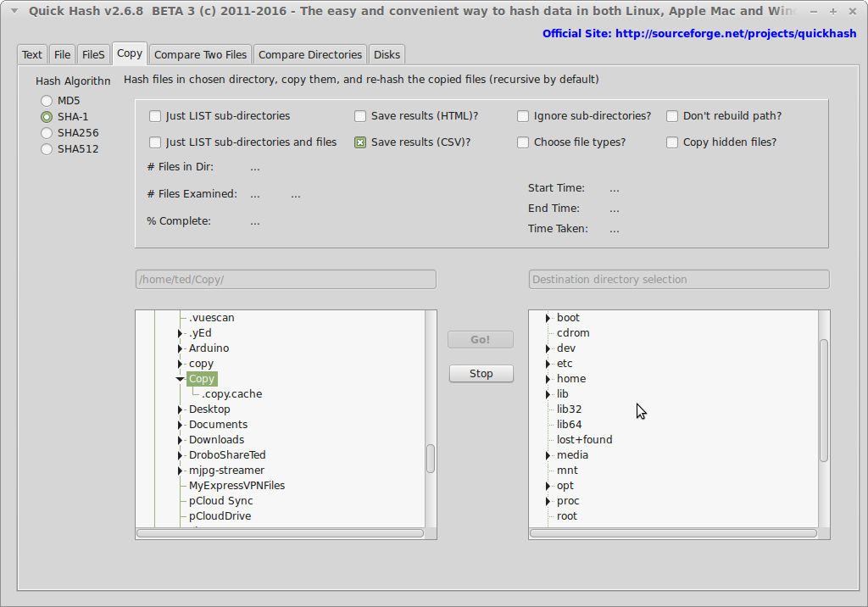
Task: Switch to the Text tab
Action: point(32,55)
